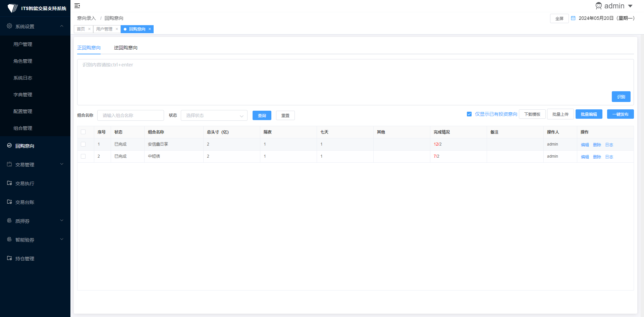Click the 下载模板 button
This screenshot has height=317, width=644.
[x=532, y=114]
